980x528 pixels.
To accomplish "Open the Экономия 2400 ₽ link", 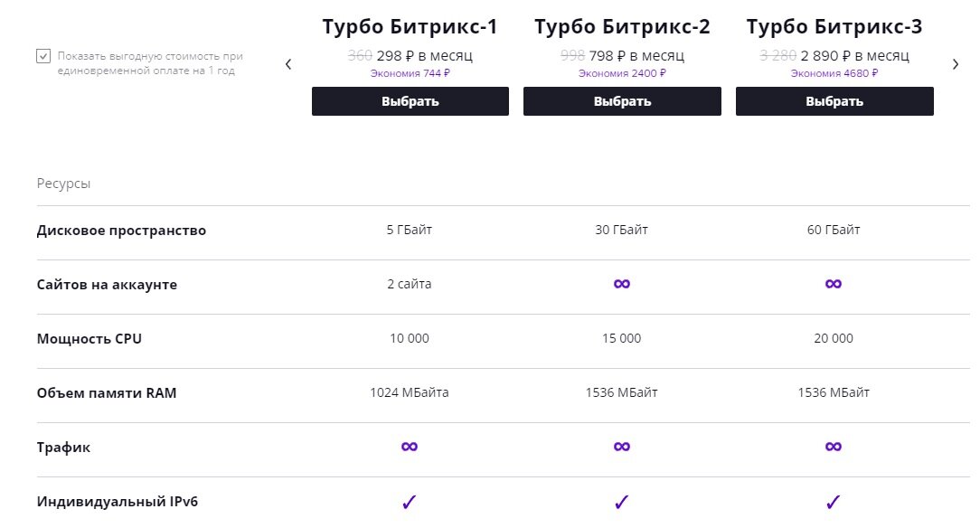I will point(622,72).
